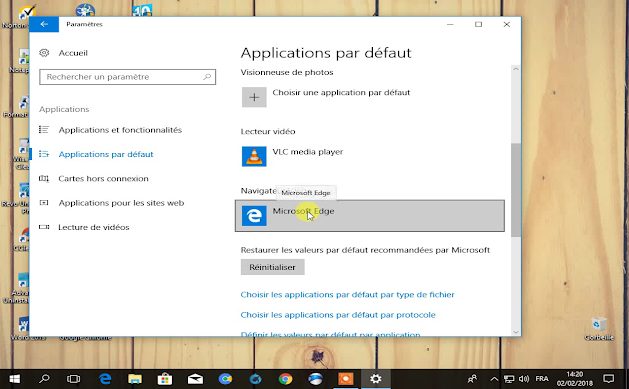This screenshot has height=389, width=629.
Task: Open the Windows Start menu
Action: pos(14,379)
